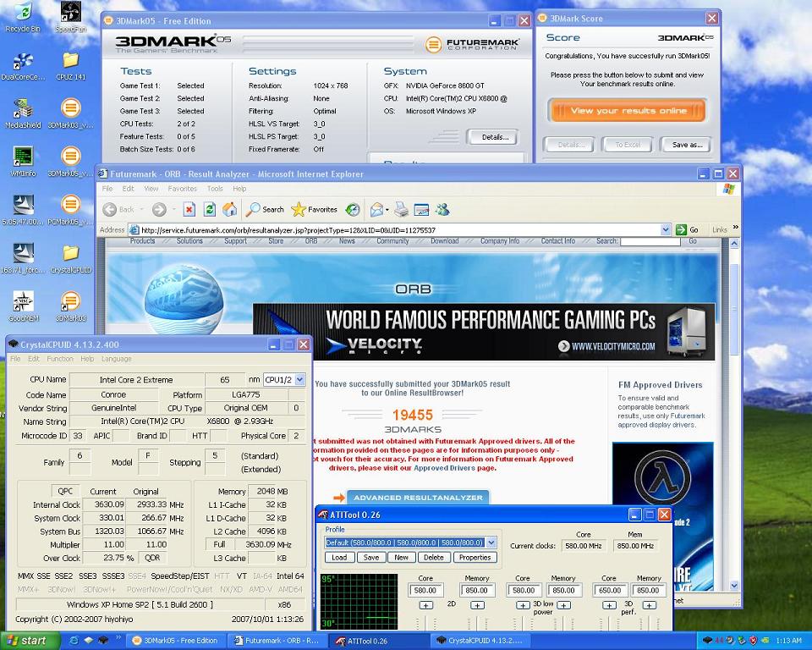
Task: Click Delete button in ATITool
Action: [433, 558]
